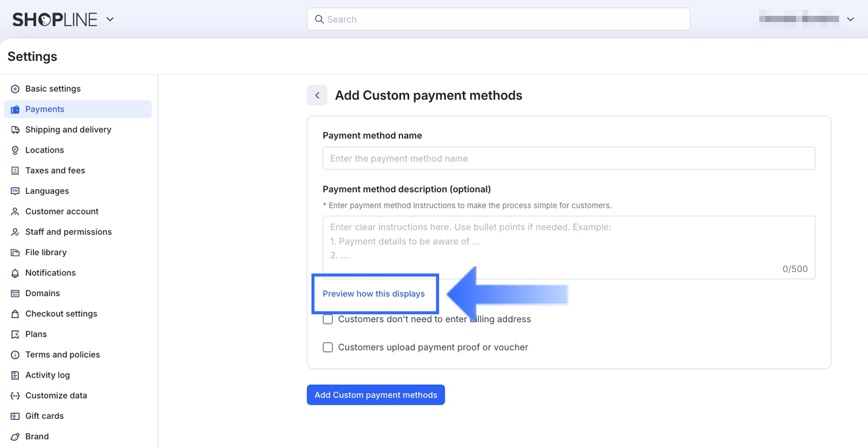This screenshot has height=448, width=868.
Task: Check customers upload payment proof option
Action: coord(328,347)
